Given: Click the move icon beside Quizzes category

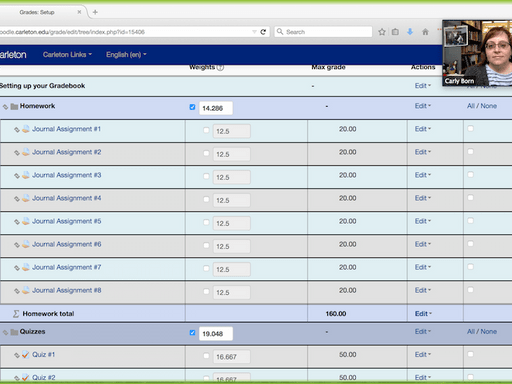Looking at the screenshot, I should coord(5,332).
